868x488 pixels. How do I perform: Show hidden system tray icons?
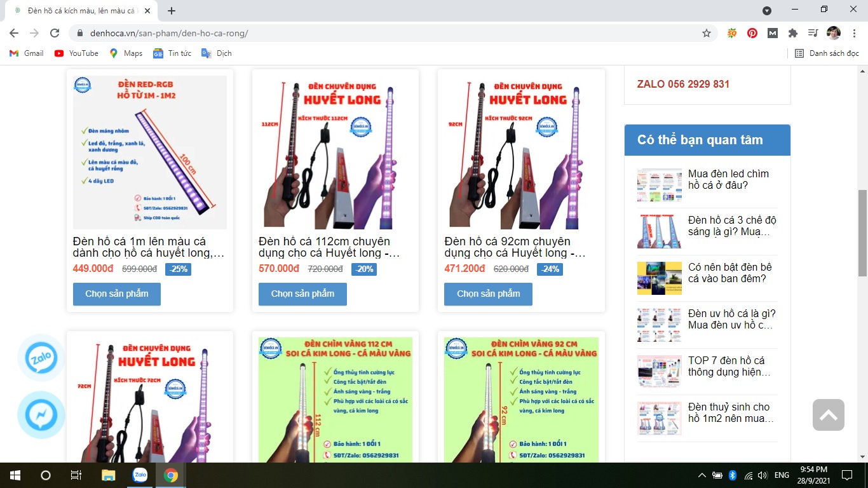pyautogui.click(x=702, y=475)
